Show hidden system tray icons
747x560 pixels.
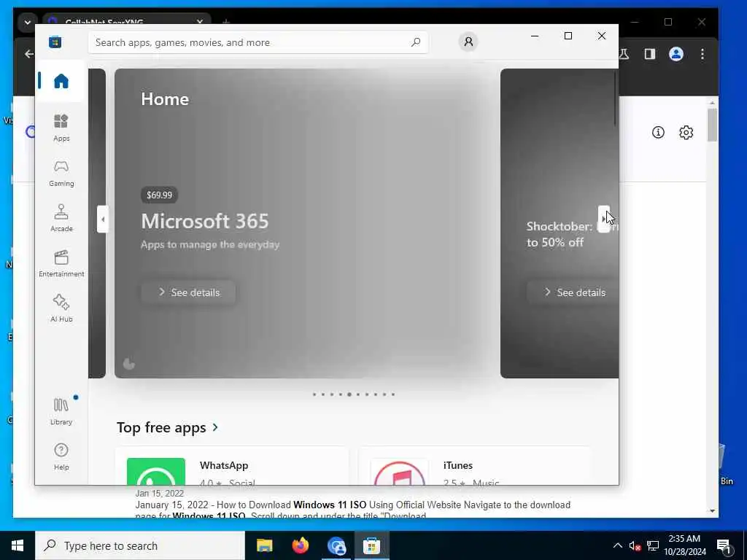[x=617, y=545]
